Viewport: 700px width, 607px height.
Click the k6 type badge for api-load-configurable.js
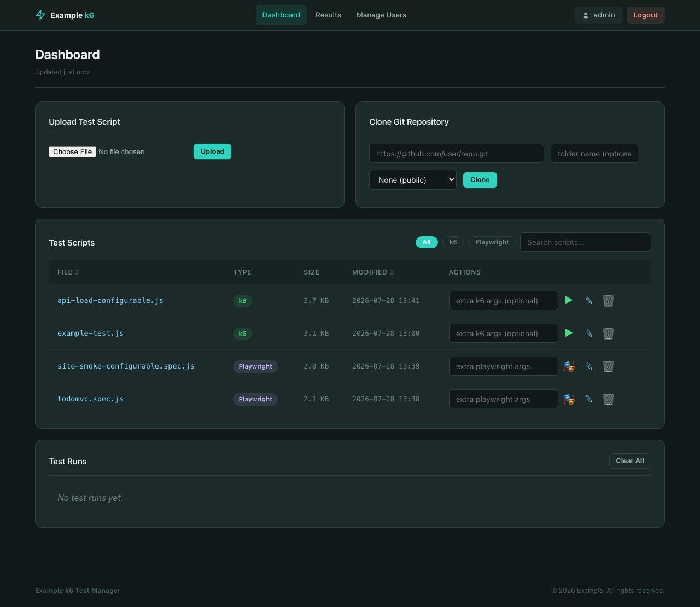[242, 301]
